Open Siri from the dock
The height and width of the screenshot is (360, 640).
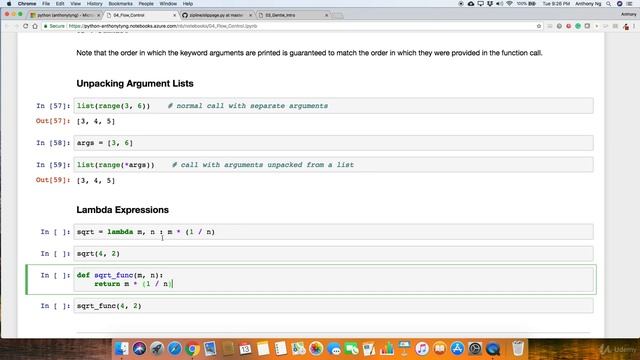(x=139, y=349)
